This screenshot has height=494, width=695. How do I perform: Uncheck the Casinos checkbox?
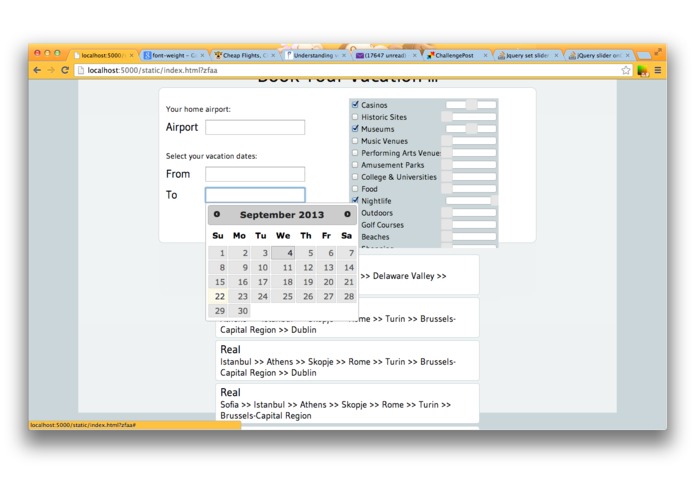[355, 105]
